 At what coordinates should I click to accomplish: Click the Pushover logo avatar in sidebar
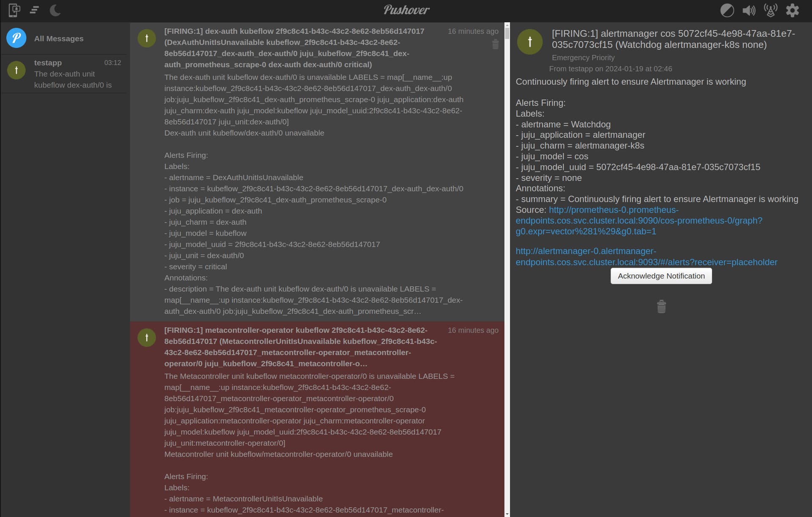(16, 38)
